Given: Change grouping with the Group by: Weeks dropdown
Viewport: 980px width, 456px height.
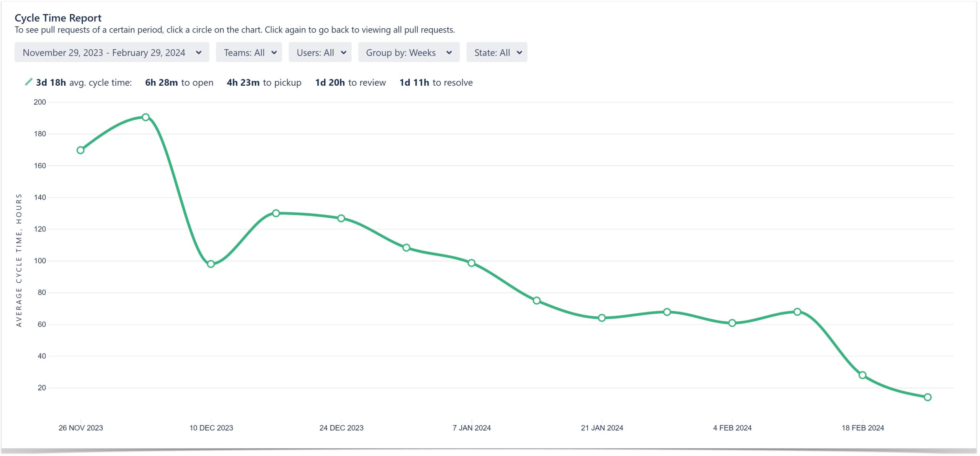Looking at the screenshot, I should click(408, 52).
